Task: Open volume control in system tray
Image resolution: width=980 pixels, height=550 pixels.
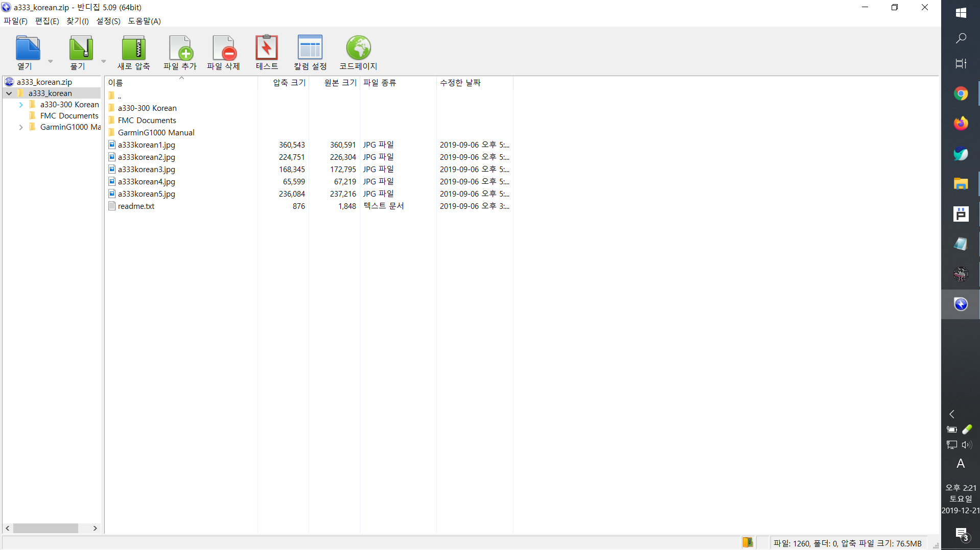Action: click(x=967, y=445)
